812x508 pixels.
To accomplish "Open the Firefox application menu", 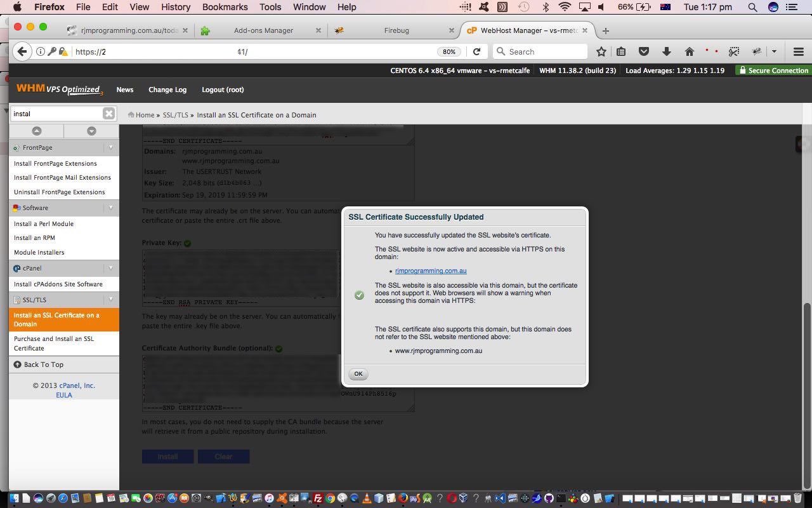I will [49, 7].
